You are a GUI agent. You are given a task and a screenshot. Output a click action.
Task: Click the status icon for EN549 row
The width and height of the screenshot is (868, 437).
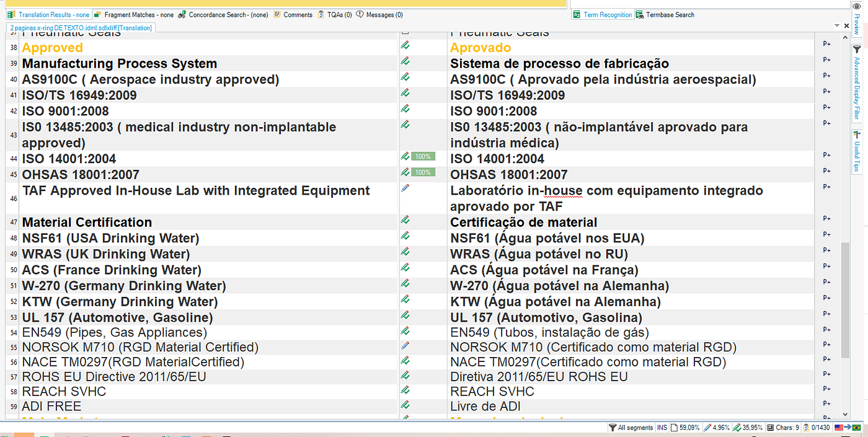click(405, 330)
